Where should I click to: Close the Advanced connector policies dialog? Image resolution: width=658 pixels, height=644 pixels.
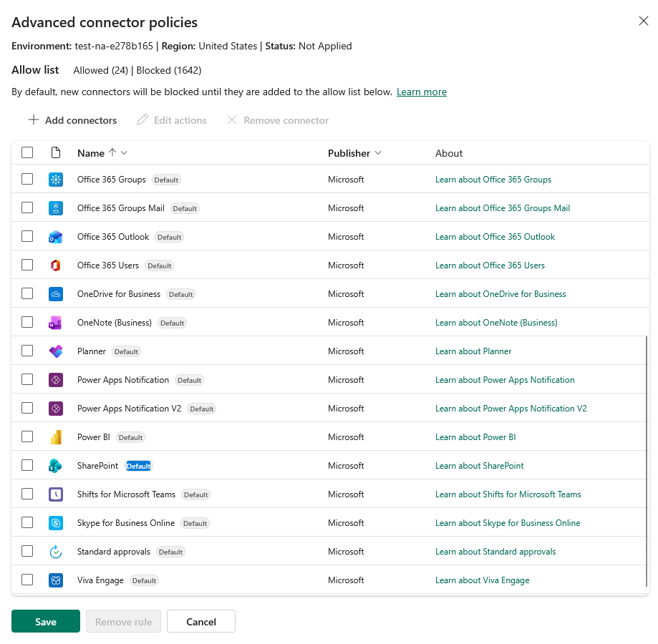643,21
